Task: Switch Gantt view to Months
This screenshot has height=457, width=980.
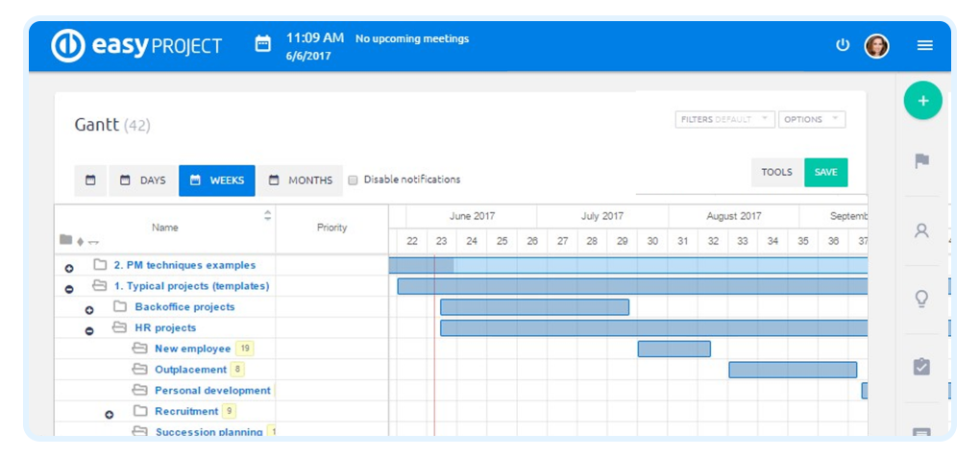Action: point(301,180)
